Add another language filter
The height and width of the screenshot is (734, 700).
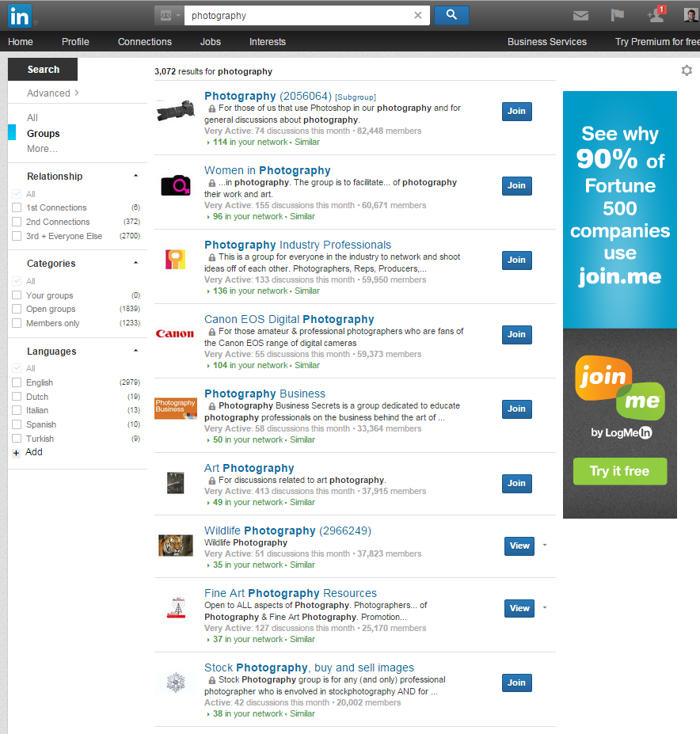tap(28, 452)
